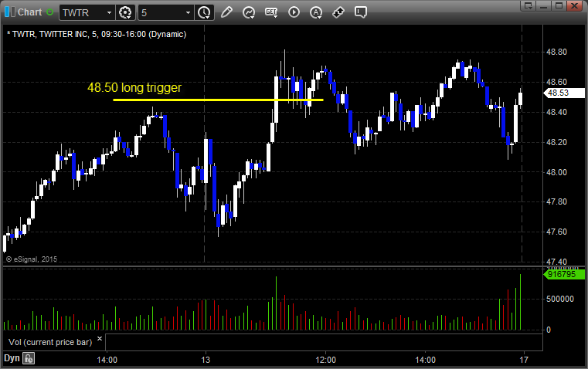588x369 pixels.
Task: Click the 500000 volume axis label
Action: 560,299
